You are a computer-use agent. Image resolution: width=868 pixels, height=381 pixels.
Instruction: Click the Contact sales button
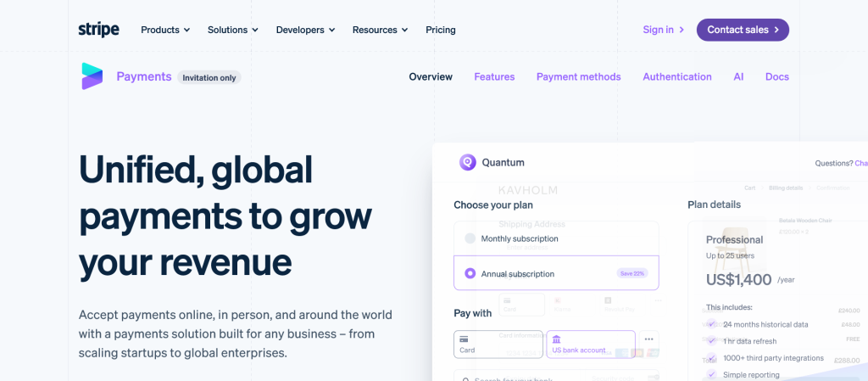pyautogui.click(x=743, y=30)
